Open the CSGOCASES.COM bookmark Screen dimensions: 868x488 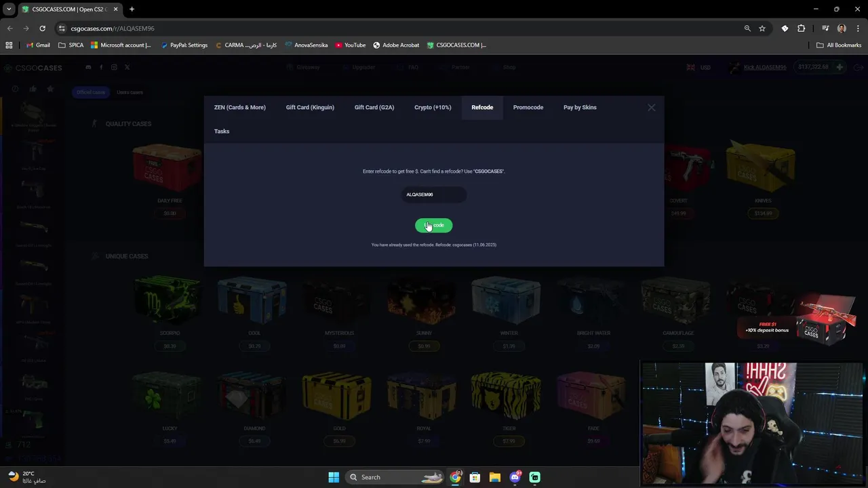[x=456, y=45]
